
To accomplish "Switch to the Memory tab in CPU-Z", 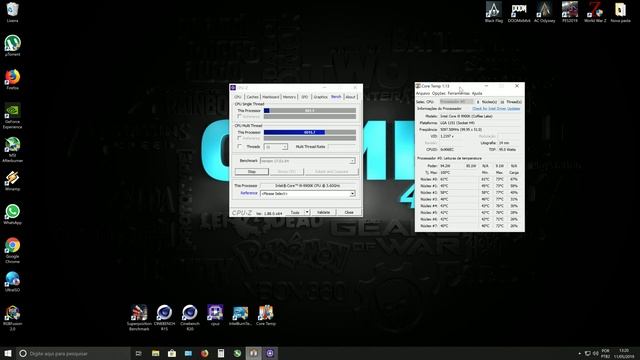I will pos(289,97).
